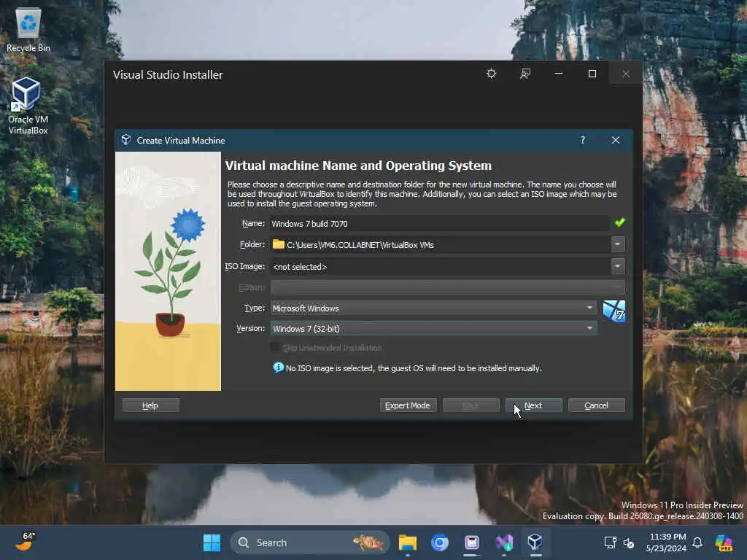The image size is (747, 560).
Task: Expand the ISO Image dropdown arrow
Action: click(617, 266)
